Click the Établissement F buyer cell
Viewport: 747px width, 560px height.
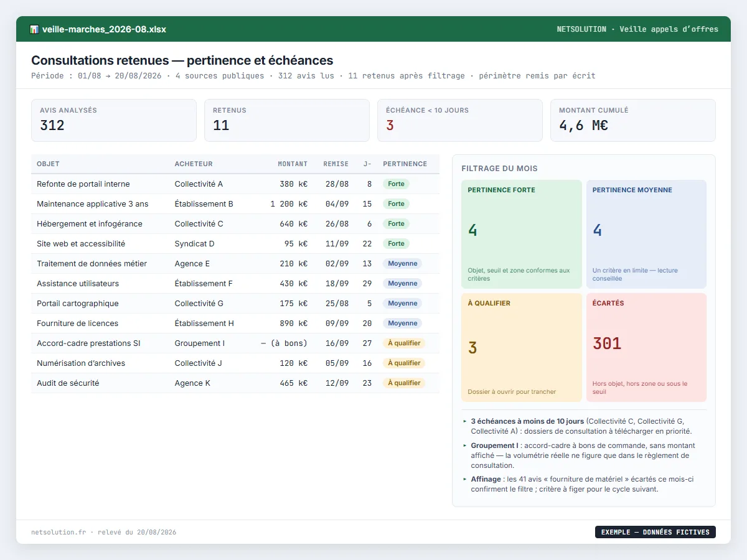204,284
